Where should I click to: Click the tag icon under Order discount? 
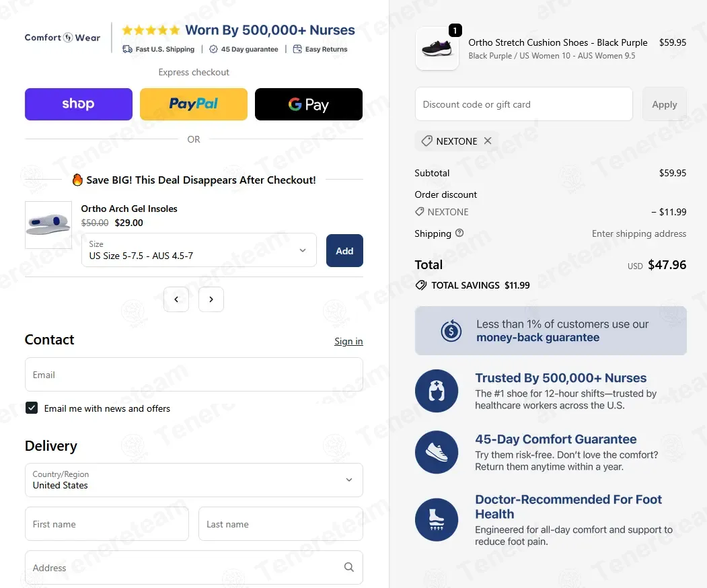pos(419,211)
